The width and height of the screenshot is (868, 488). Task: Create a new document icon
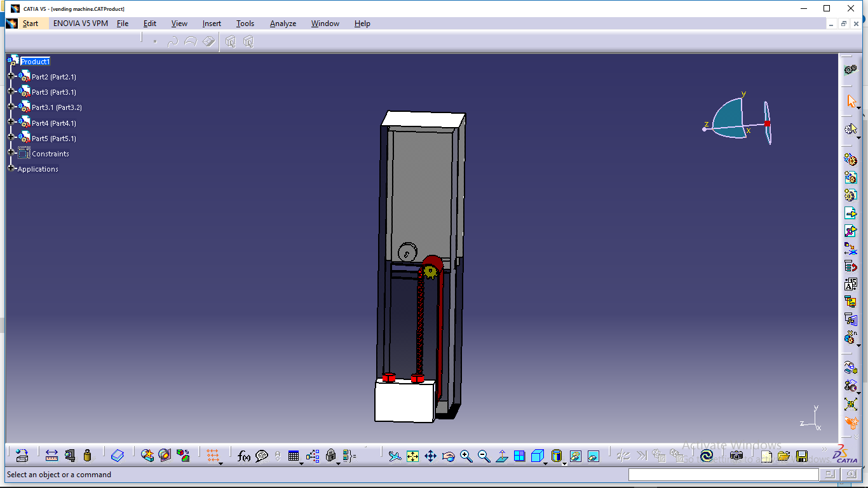(766, 456)
